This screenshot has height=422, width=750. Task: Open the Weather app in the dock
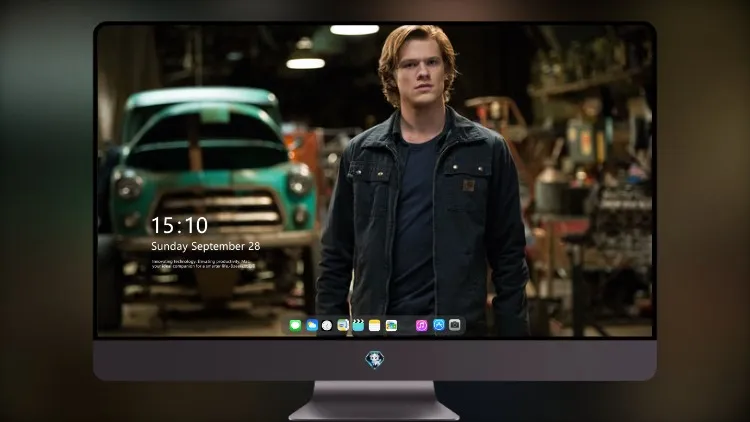[x=311, y=325]
